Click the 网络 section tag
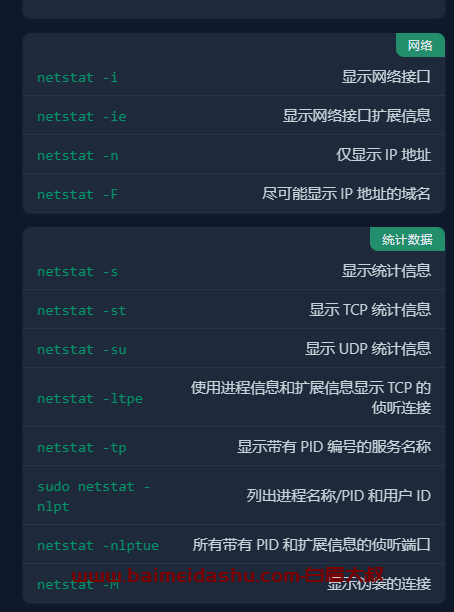The height and width of the screenshot is (612, 454). pyautogui.click(x=420, y=45)
